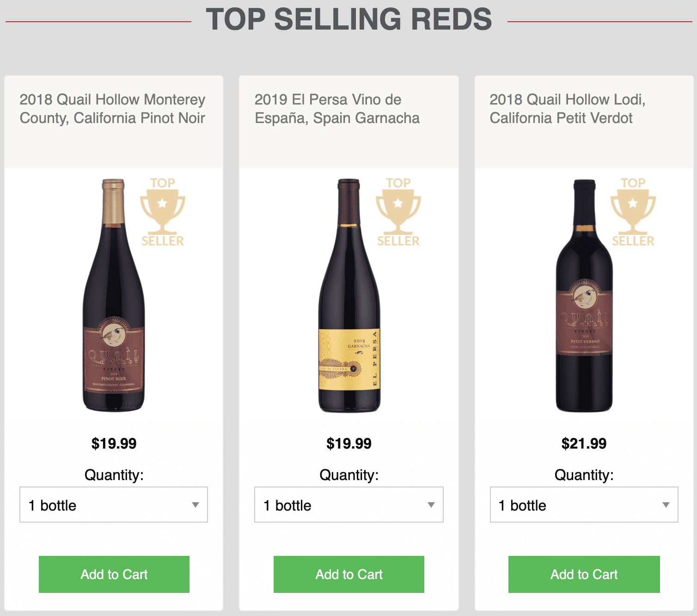This screenshot has width=697, height=616.
Task: Click Add to Cart for the Petit Verdot
Action: [x=584, y=574]
